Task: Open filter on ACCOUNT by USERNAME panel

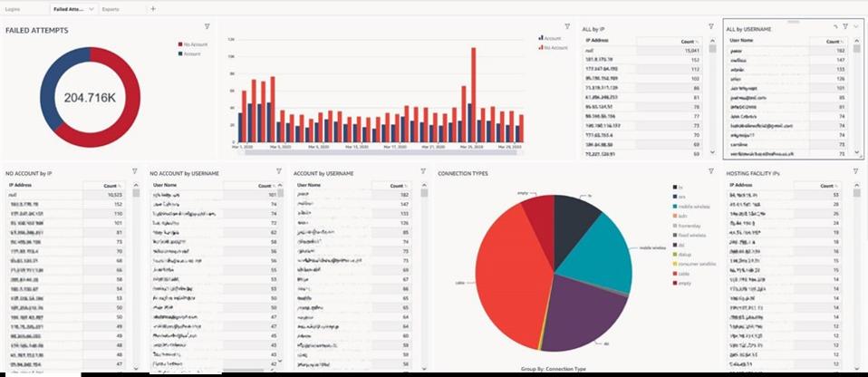Action: tap(422, 170)
